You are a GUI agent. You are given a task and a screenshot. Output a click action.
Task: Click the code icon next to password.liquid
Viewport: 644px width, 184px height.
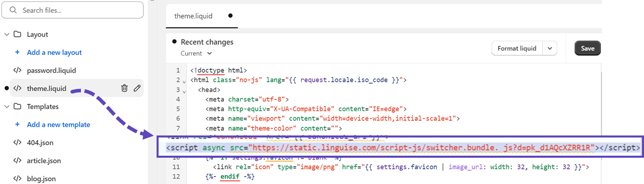(x=17, y=70)
